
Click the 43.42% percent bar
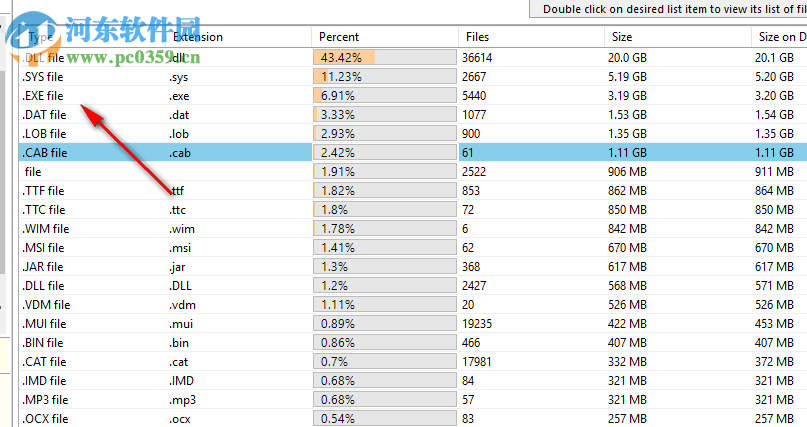tap(384, 57)
